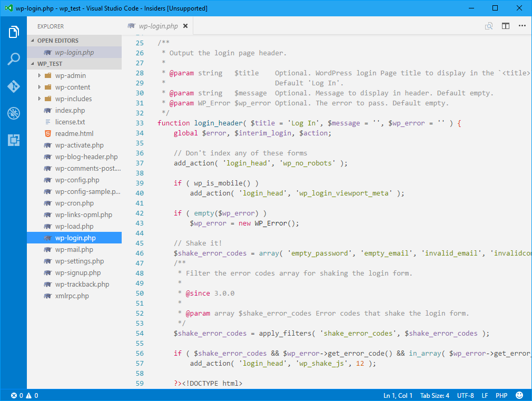Click the Open Preview to the side icon
Viewport: 532px width, 401px height.
point(489,26)
